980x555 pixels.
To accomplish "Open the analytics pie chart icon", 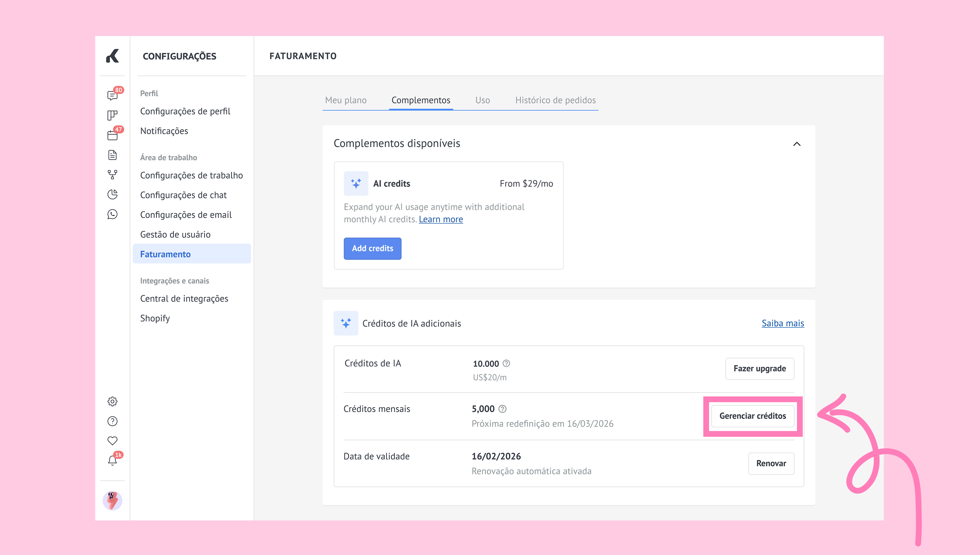I will [x=112, y=194].
